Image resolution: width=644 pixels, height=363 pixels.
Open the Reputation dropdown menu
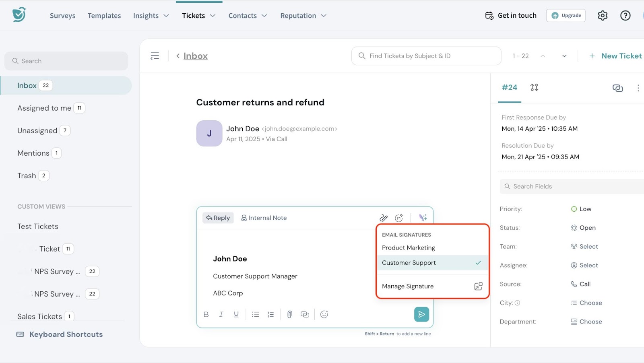[x=303, y=16]
